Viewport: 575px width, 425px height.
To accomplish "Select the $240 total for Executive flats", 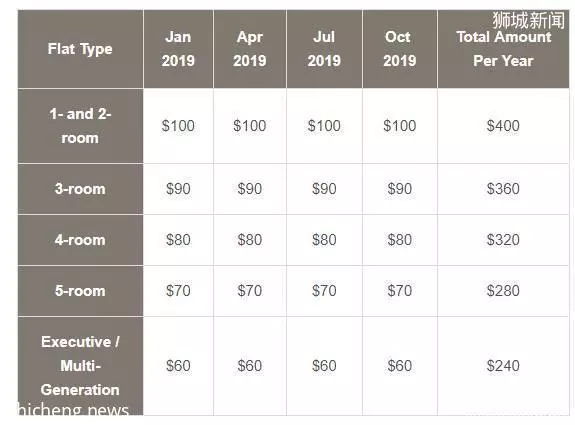I will tap(503, 366).
